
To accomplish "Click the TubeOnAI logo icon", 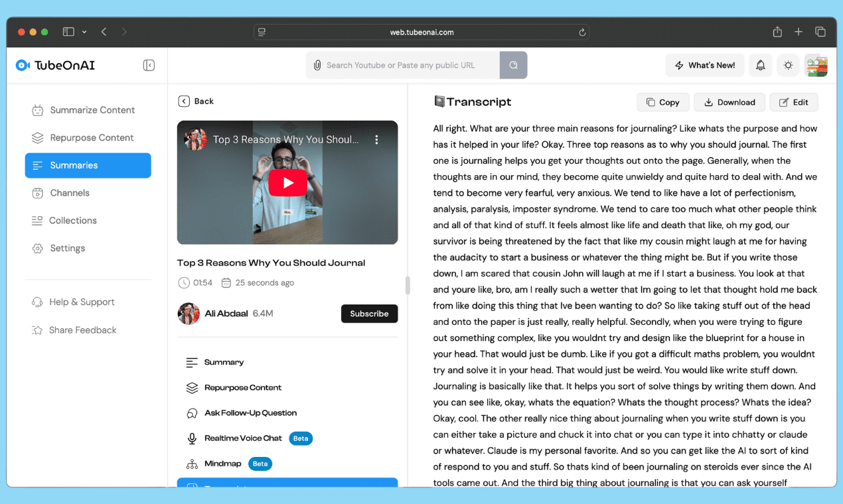I will click(23, 65).
